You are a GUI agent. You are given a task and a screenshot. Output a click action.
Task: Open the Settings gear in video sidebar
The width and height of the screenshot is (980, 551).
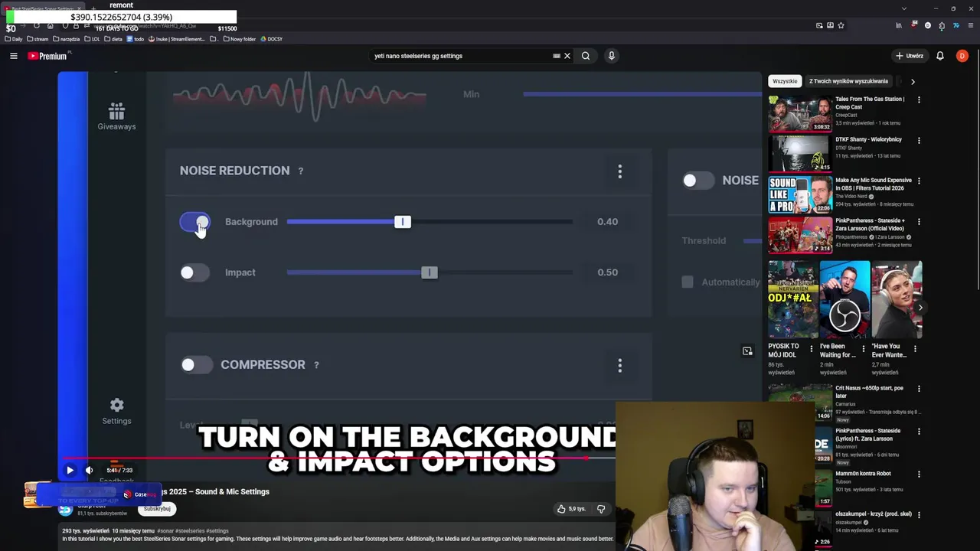pos(116,411)
